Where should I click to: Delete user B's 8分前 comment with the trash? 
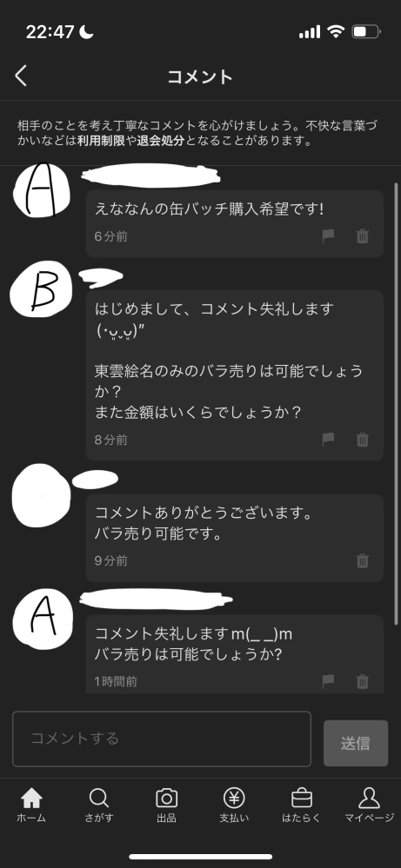(x=362, y=440)
